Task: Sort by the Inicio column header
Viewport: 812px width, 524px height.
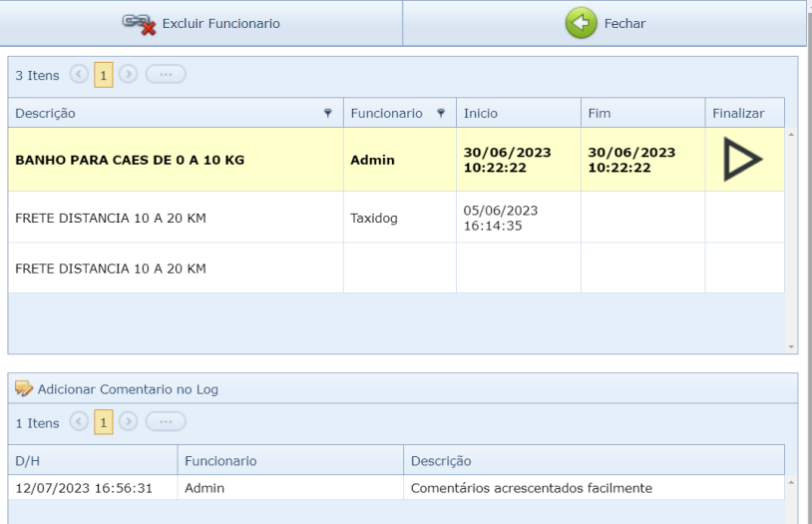Action: 481,114
